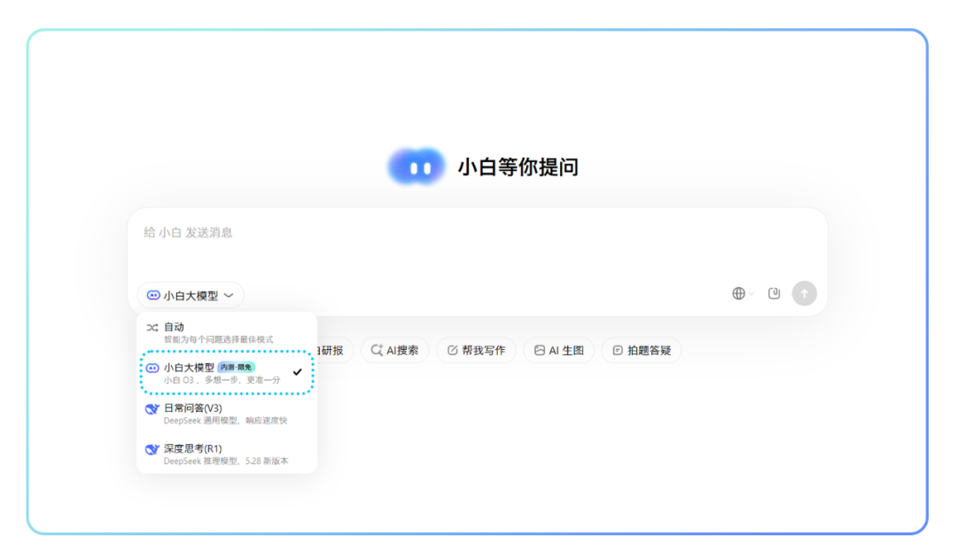
Task: Select the 自动 mode option
Action: pyautogui.click(x=227, y=332)
